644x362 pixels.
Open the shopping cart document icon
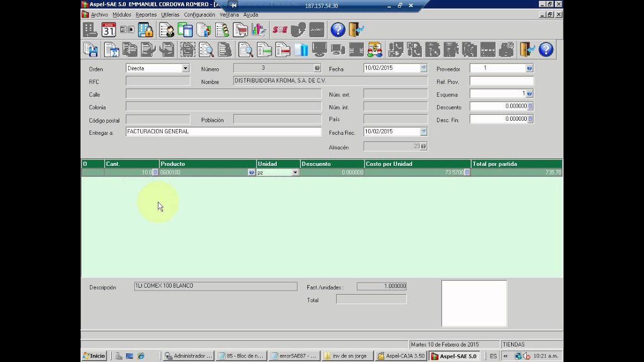click(x=240, y=30)
